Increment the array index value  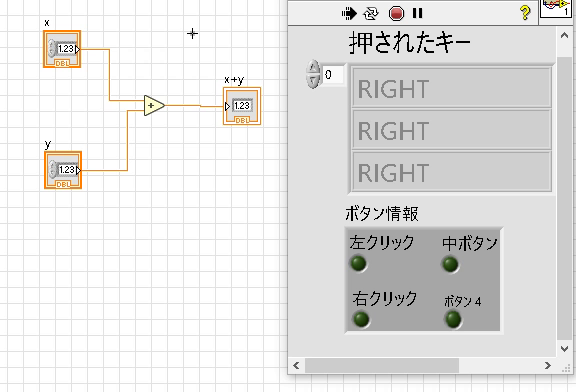click(313, 67)
